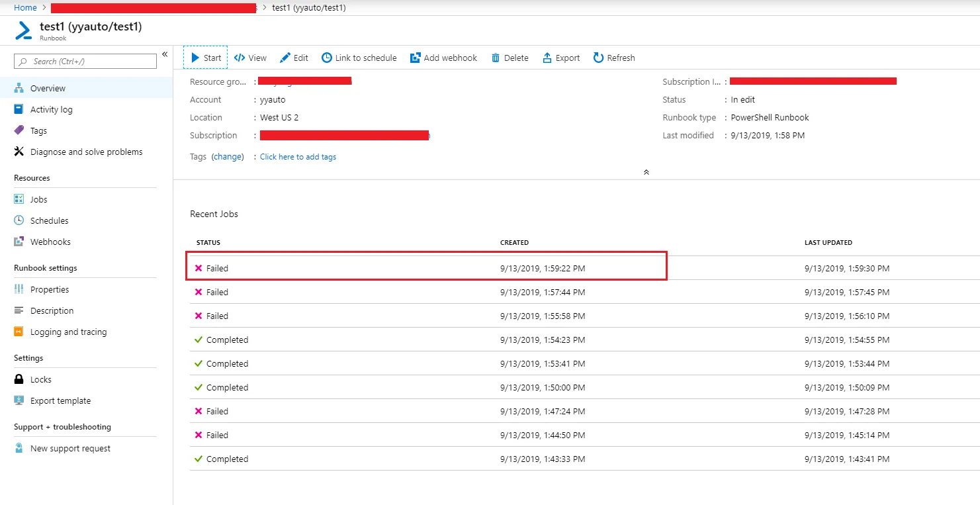The height and width of the screenshot is (505, 980).
Task: Click the Start play icon
Action: point(195,58)
